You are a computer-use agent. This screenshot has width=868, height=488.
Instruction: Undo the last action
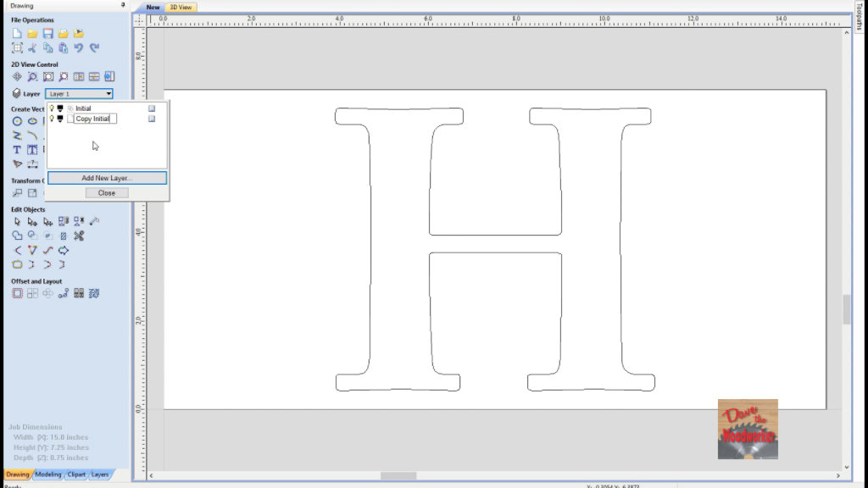tap(79, 48)
